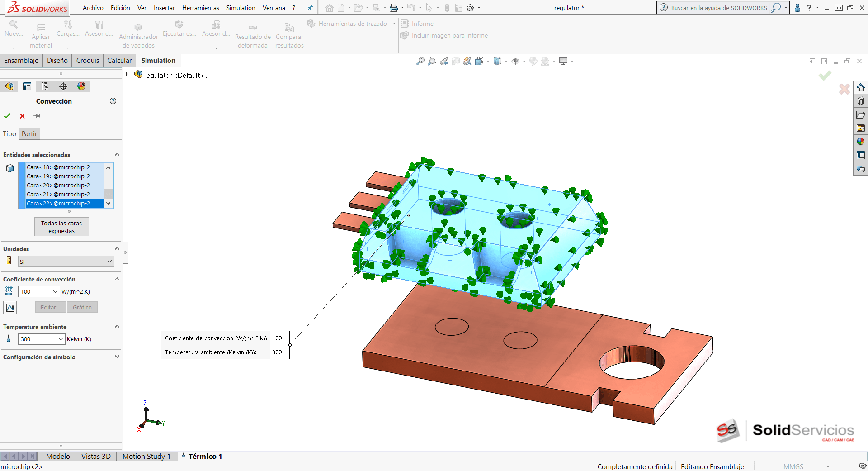868x471 pixels.
Task: Open the SI units dropdown
Action: 66,262
